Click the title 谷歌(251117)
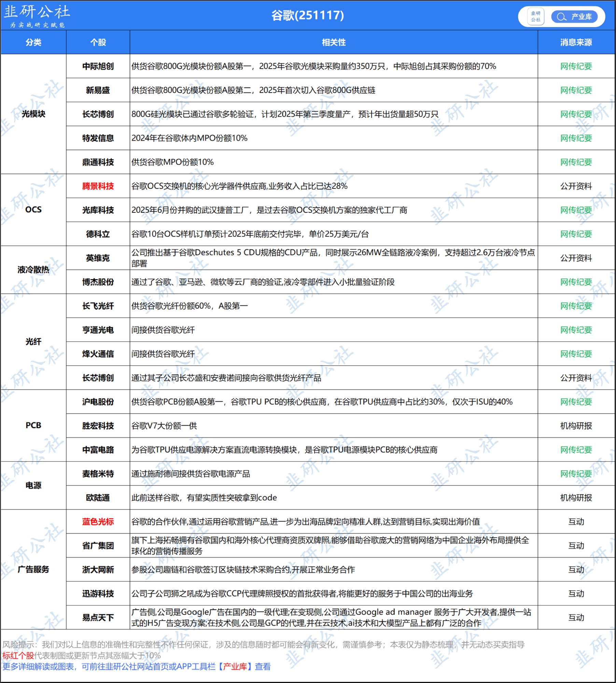This screenshot has height=683, width=616. 307,15
